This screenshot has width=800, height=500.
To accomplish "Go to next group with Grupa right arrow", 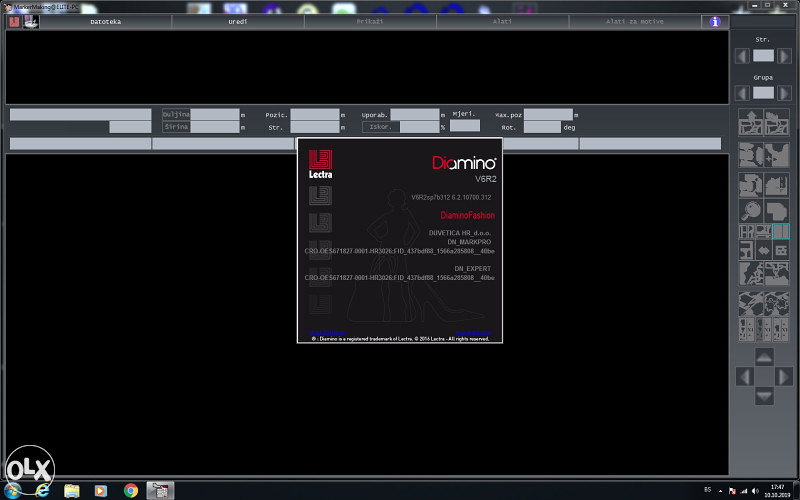I will click(784, 93).
